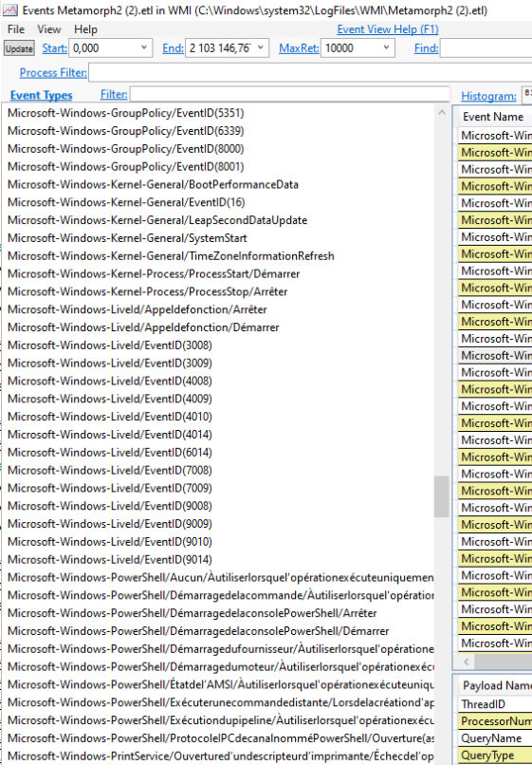532x765 pixels.
Task: Select PowerShell/Exécuterunecommandedistante event type
Action: tap(220, 702)
